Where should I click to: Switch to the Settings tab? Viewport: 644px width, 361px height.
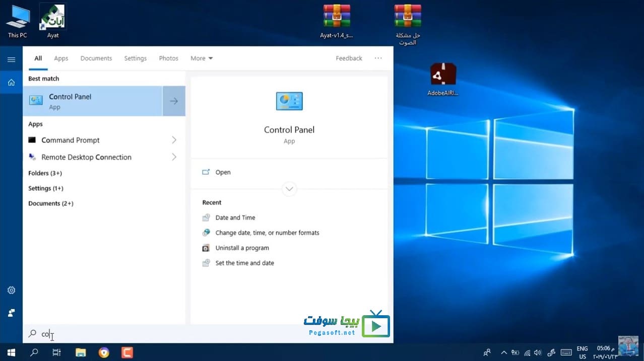pos(135,58)
